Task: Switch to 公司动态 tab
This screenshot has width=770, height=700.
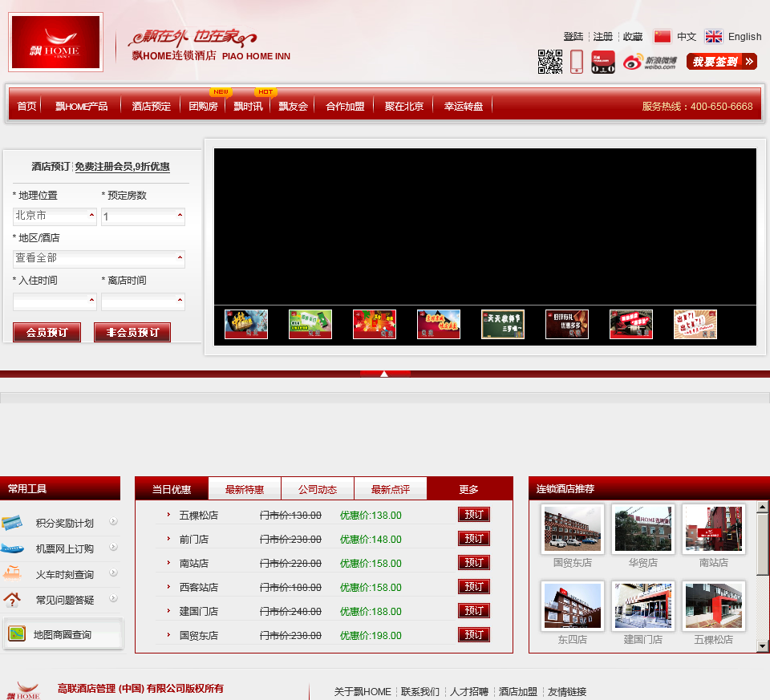Action: coord(318,489)
